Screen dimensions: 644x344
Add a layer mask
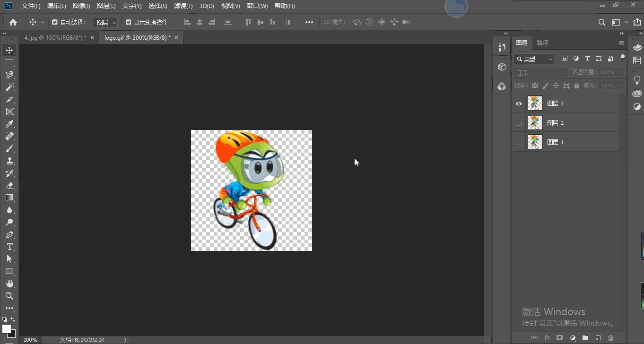pyautogui.click(x=560, y=337)
